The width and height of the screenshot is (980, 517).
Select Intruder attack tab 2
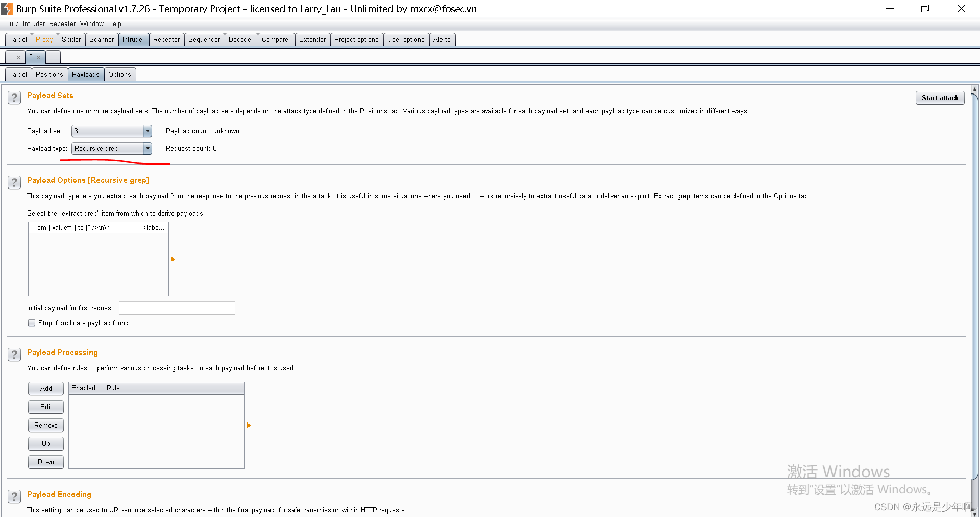31,57
